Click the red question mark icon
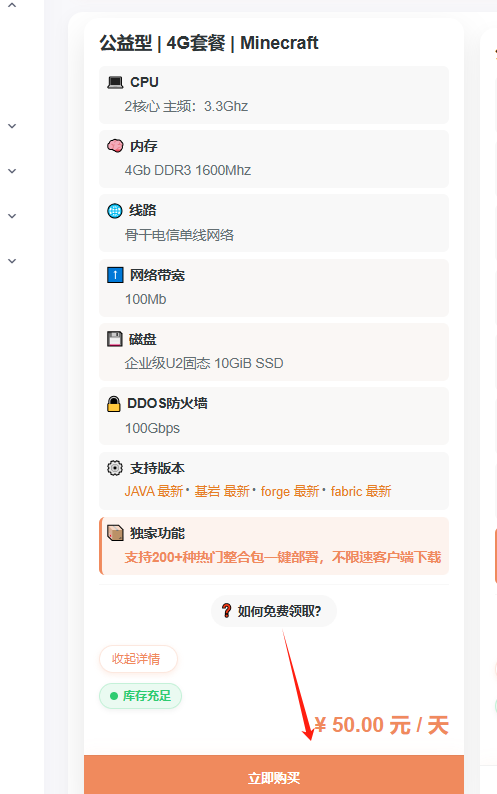497x794 pixels. coord(226,611)
